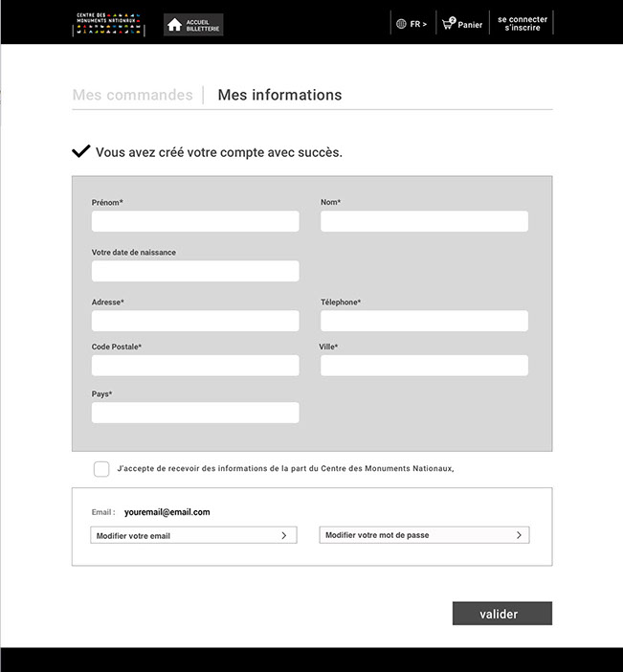Click the date de naissance field
This screenshot has height=672, width=623.
(x=195, y=271)
